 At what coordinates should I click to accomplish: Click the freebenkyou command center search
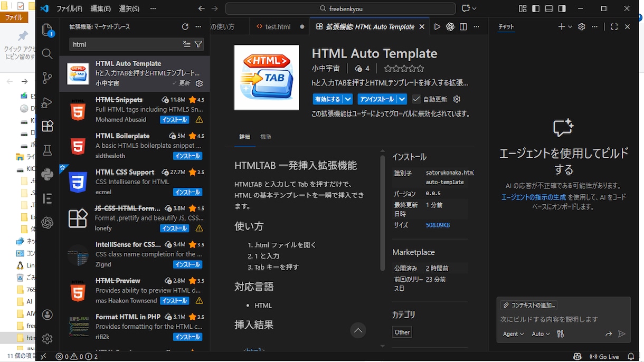point(340,9)
